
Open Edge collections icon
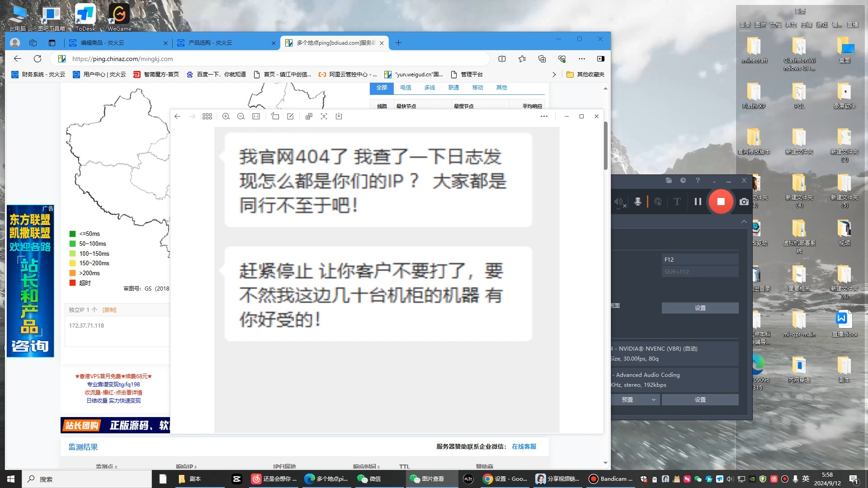click(x=542, y=59)
